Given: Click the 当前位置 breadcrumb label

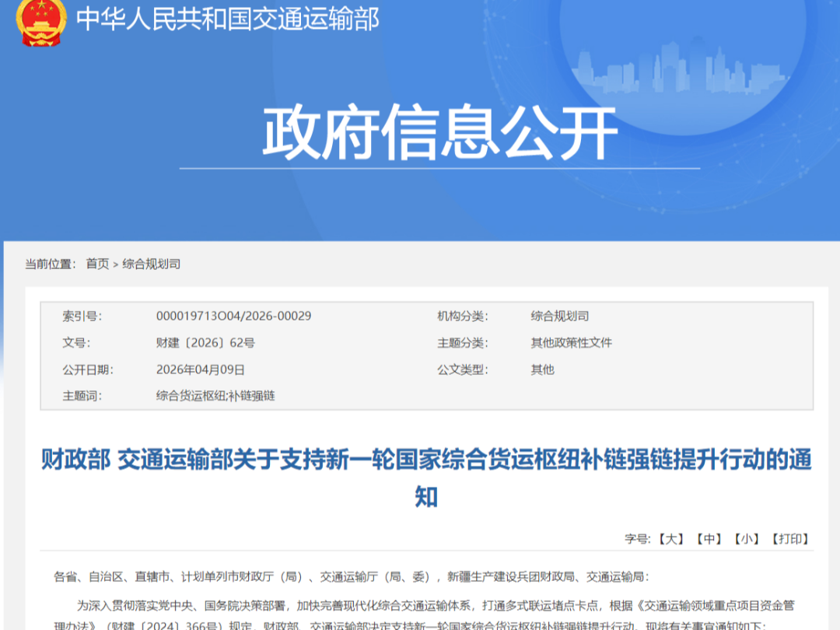Looking at the screenshot, I should click(51, 264).
